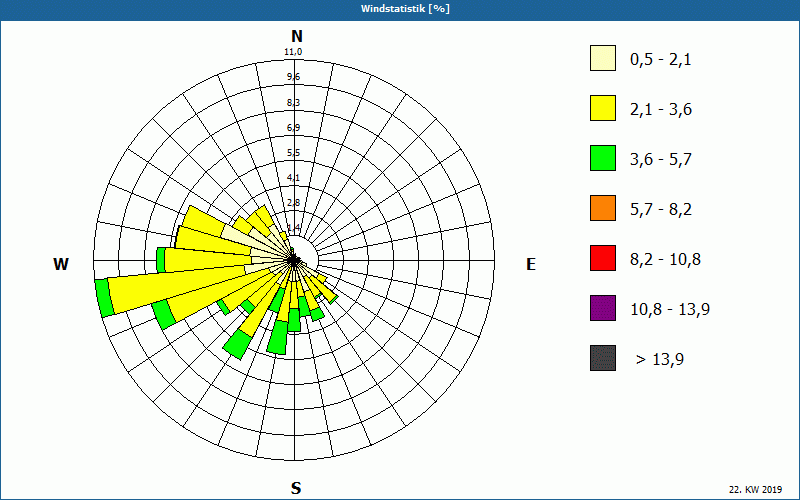Image resolution: width=800 pixels, height=500 pixels.
Task: Click the red 8,2 - 10,8 legend swatch
Action: [x=603, y=258]
